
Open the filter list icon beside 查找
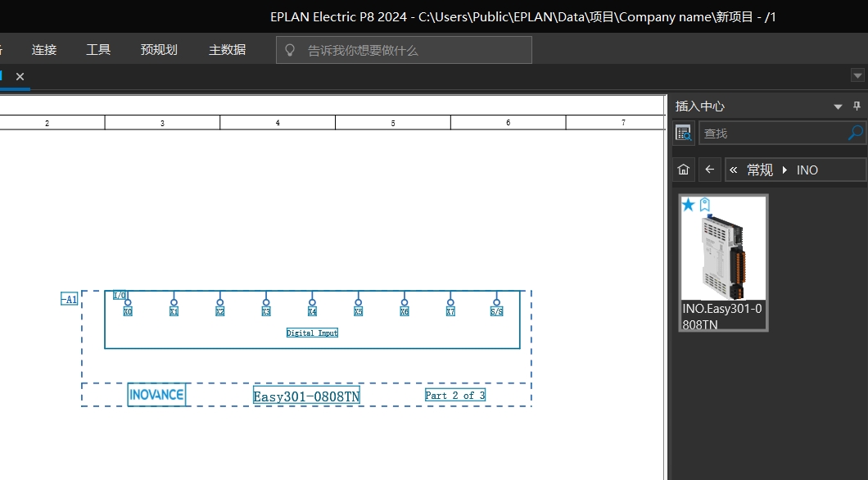(x=684, y=133)
